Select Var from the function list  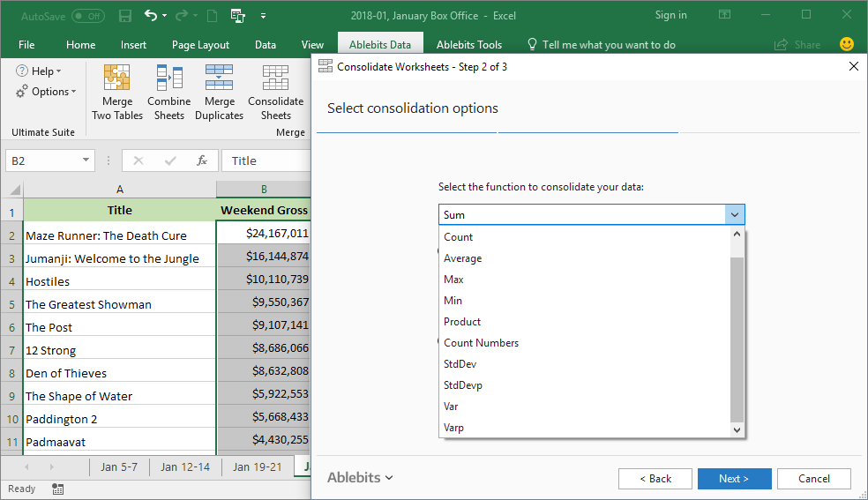(585, 406)
